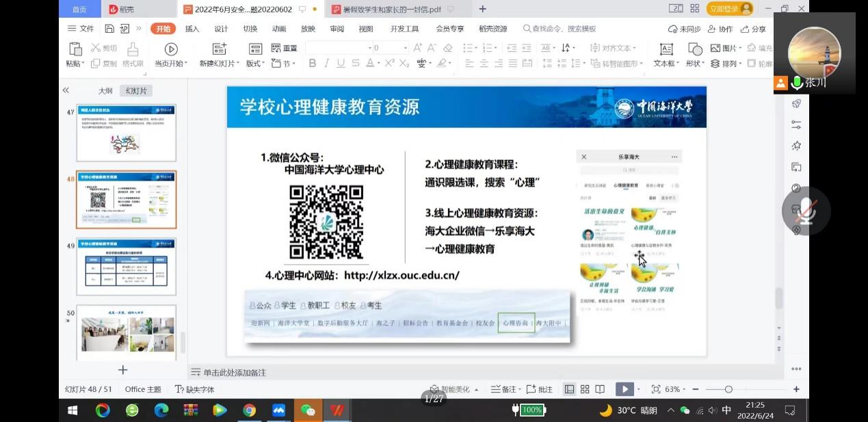Click the New Slide (新建幻灯片) icon
Screen dimensions: 868x422
coord(219,49)
